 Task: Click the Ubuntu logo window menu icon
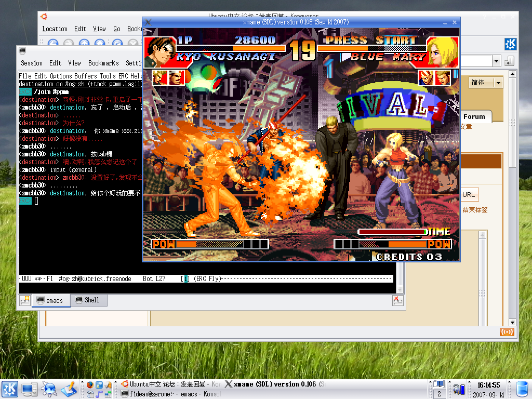(44, 16)
